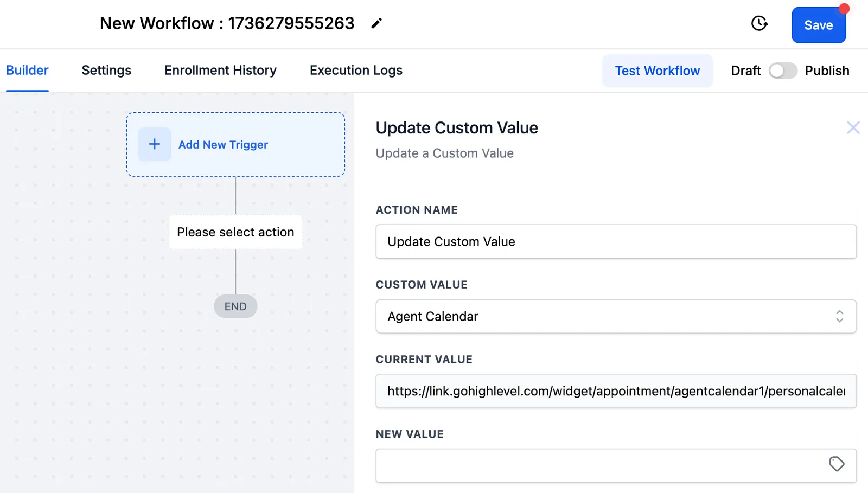Focus the Action Name input field
The height and width of the screenshot is (493, 868).
pyautogui.click(x=616, y=241)
